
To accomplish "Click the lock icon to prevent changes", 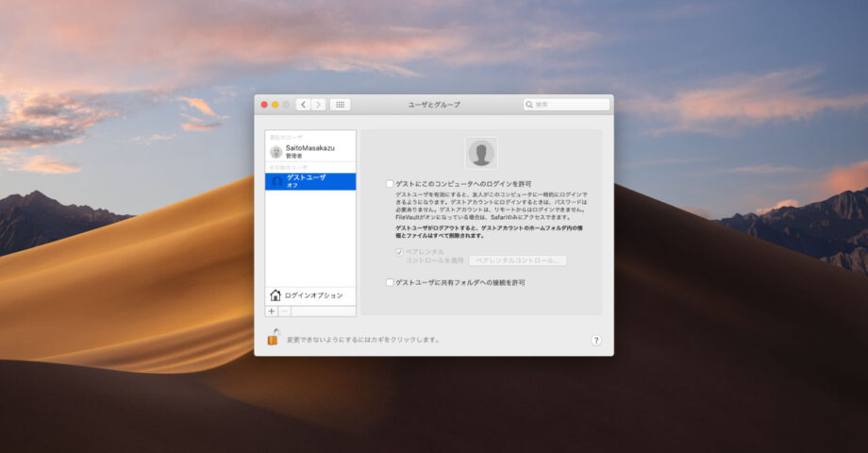I will pos(273,337).
